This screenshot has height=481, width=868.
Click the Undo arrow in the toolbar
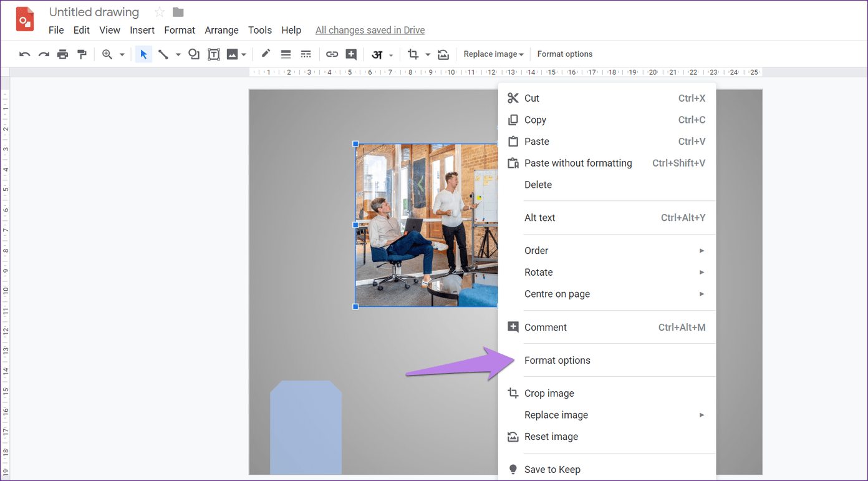[24, 54]
